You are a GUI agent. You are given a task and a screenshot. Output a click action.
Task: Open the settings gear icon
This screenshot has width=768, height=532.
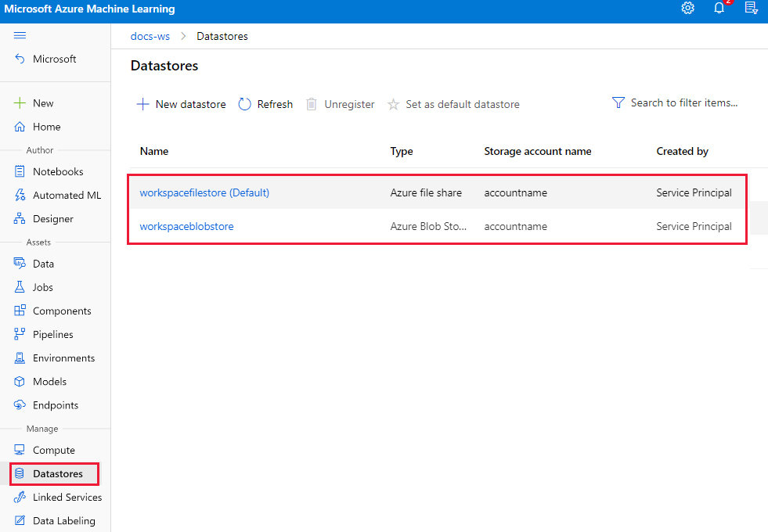[687, 9]
